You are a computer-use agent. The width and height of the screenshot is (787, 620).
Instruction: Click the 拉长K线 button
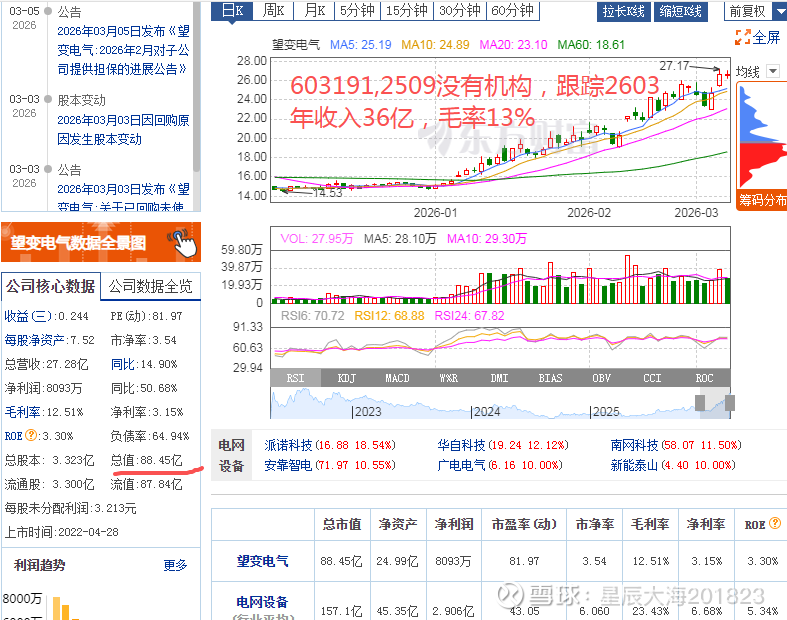623,11
